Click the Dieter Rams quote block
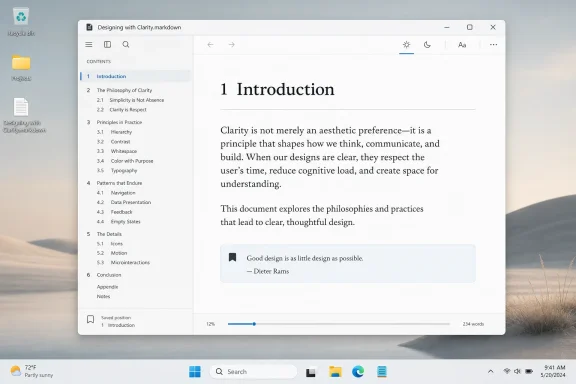Screen dimensions: 576x384 coord(348,263)
